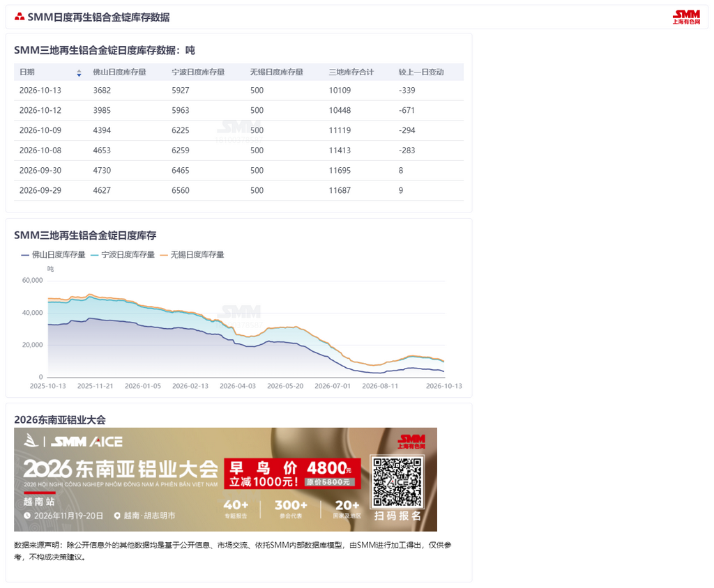This screenshot has width=714, height=588.
Task: Click the Ningbo value 5927
Action: point(181,90)
